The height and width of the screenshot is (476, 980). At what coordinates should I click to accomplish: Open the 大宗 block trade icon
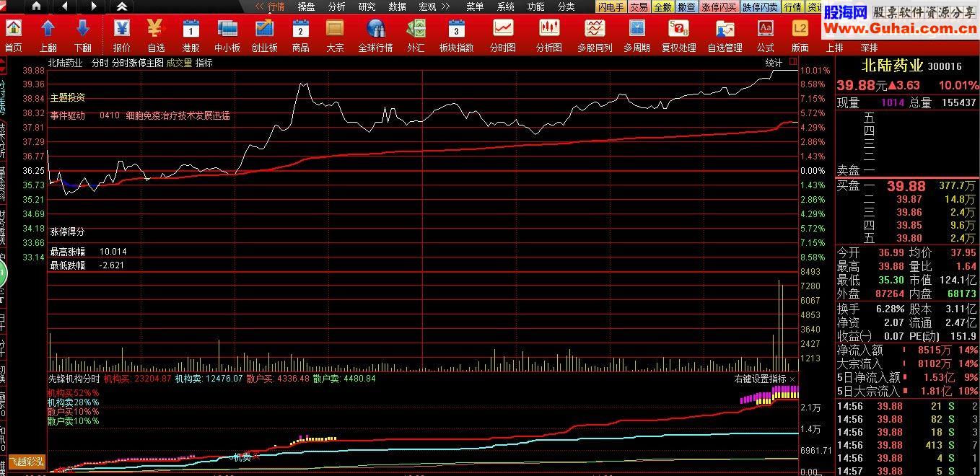point(335,35)
